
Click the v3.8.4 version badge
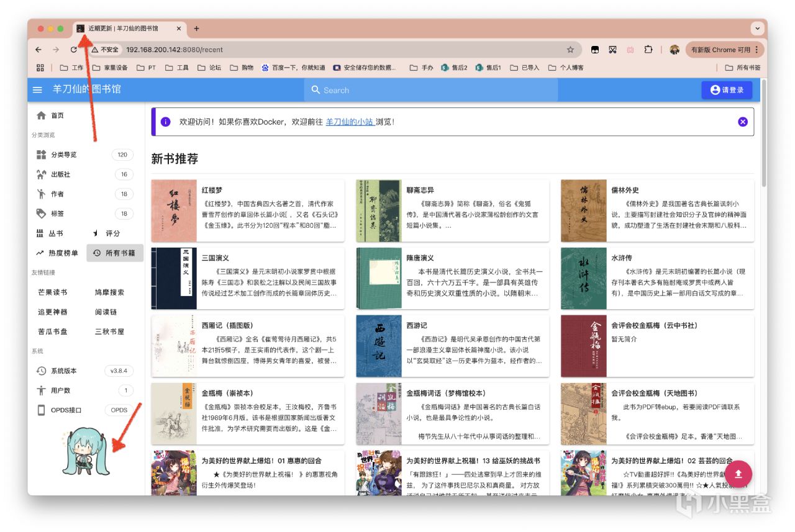(119, 371)
